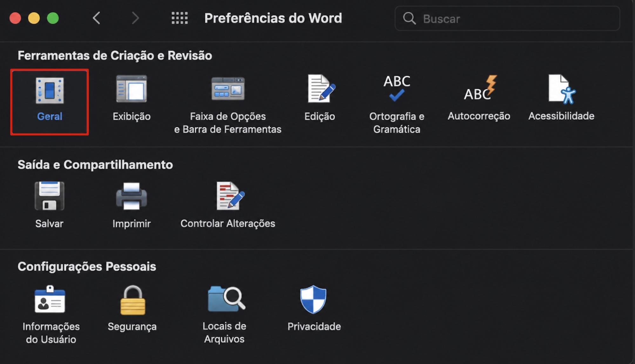The width and height of the screenshot is (635, 364).
Task: Open the Exibição preferences pane
Action: coord(132,98)
